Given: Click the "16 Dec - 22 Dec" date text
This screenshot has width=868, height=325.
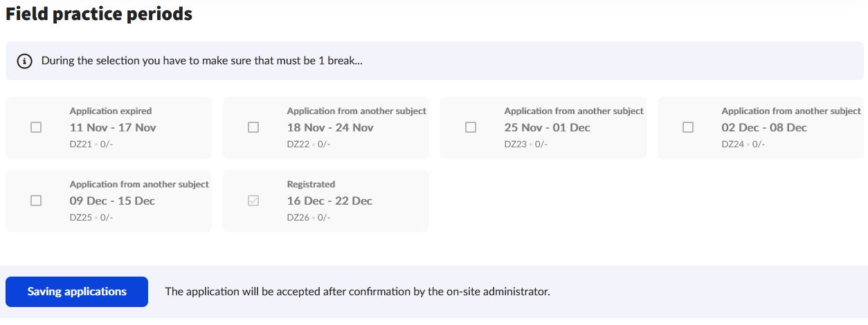Looking at the screenshot, I should click(329, 201).
